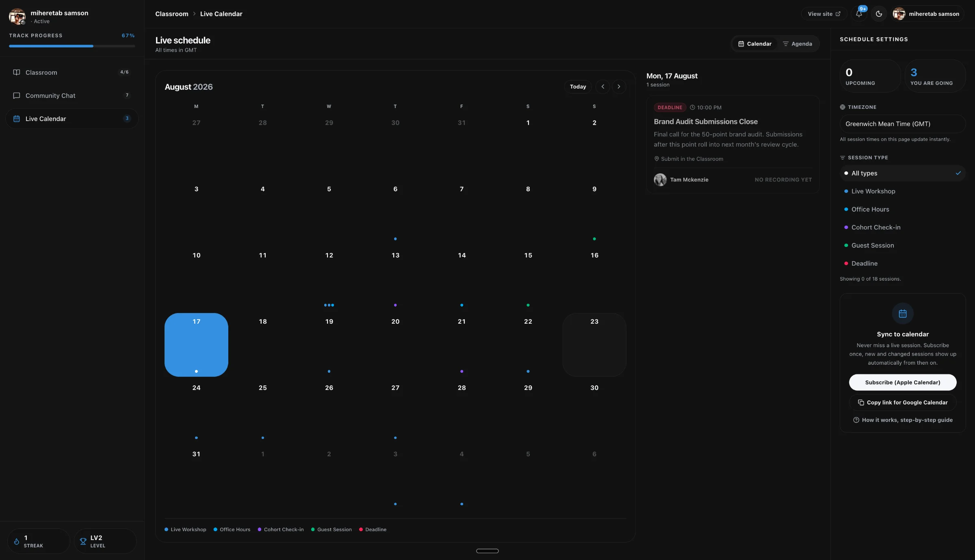This screenshot has height=560, width=975.
Task: Filter by Office Hours sessions
Action: click(x=903, y=209)
